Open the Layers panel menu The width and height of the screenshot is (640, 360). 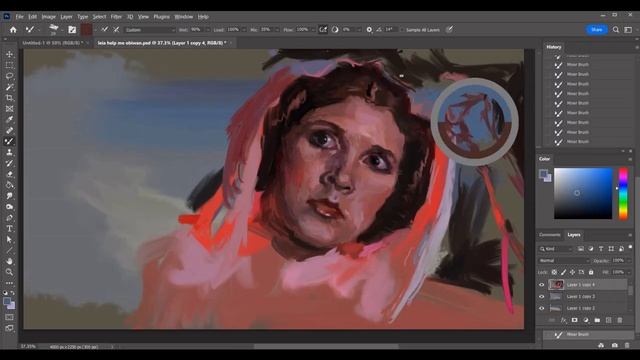pos(630,235)
